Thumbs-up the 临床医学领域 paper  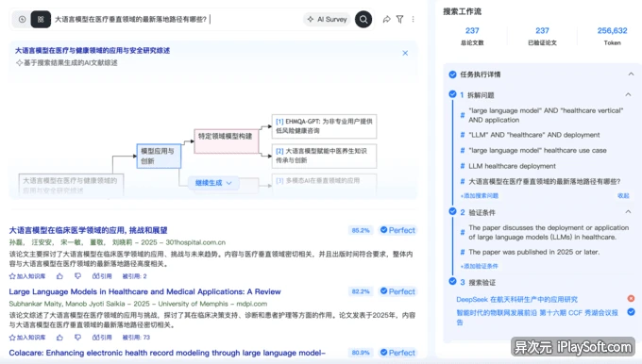click(59, 276)
